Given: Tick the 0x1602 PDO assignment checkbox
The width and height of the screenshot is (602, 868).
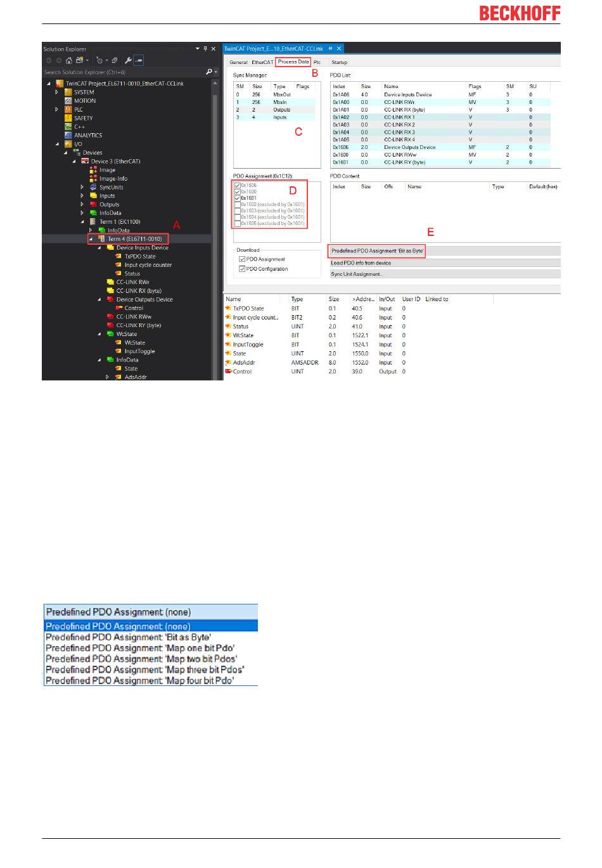Looking at the screenshot, I should [x=238, y=204].
